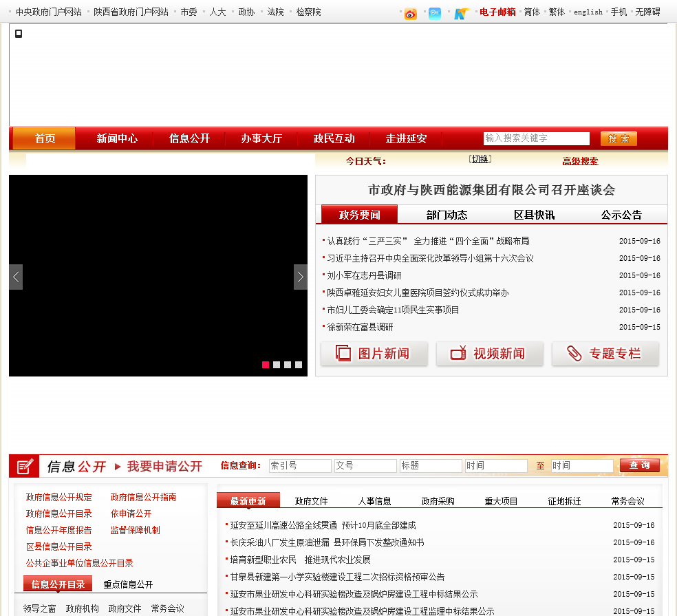Open the 首页 navigation tab

tap(45, 138)
